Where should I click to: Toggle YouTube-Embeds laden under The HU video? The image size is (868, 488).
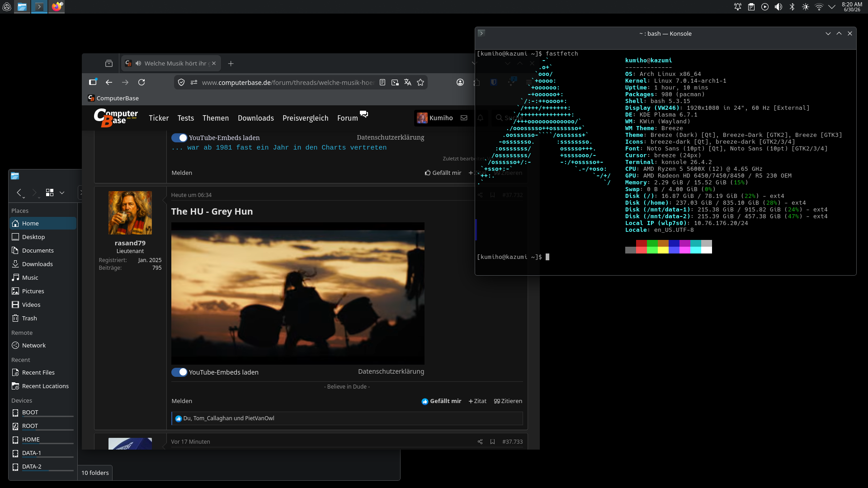click(x=179, y=372)
